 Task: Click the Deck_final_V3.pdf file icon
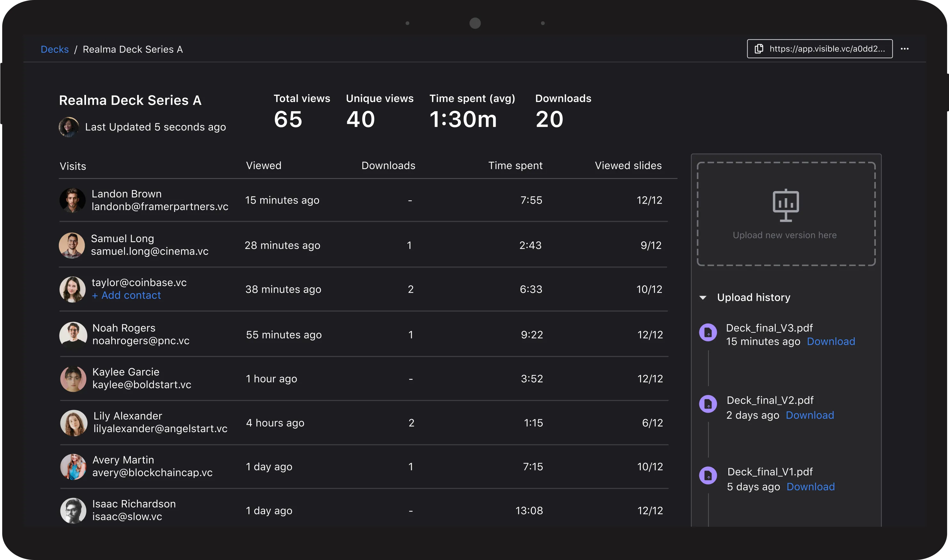click(x=708, y=333)
